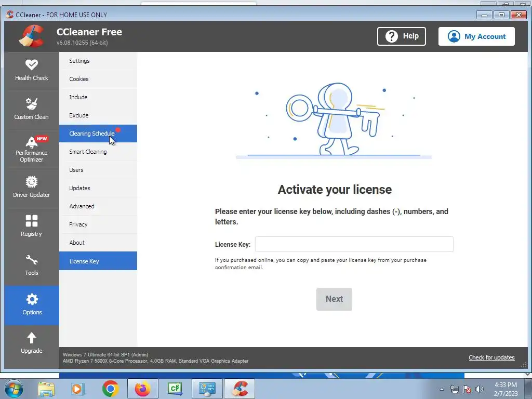This screenshot has width=532, height=399.
Task: Click the AMD Ryzen 7 5800X hardware text
Action: pos(155,361)
